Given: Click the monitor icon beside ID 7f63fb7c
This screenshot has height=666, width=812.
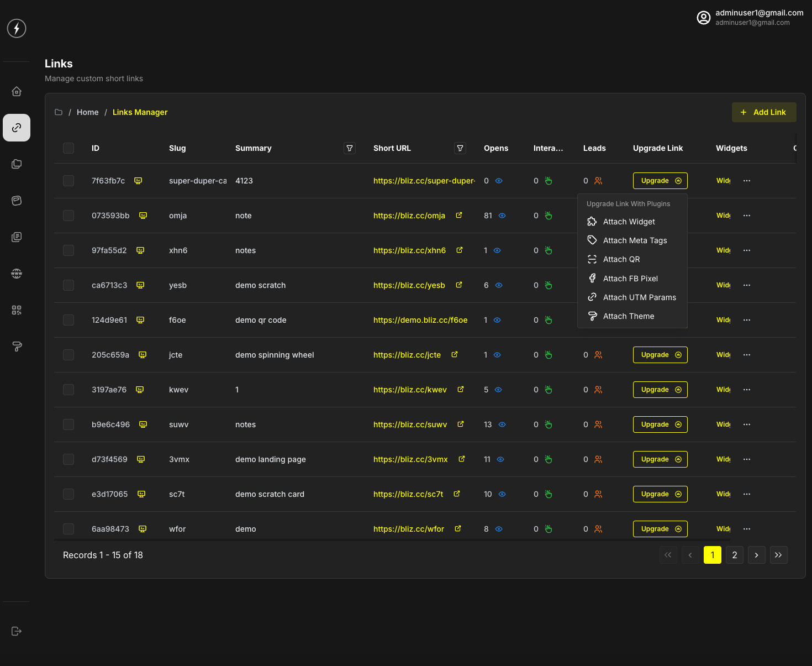Looking at the screenshot, I should pyautogui.click(x=138, y=181).
